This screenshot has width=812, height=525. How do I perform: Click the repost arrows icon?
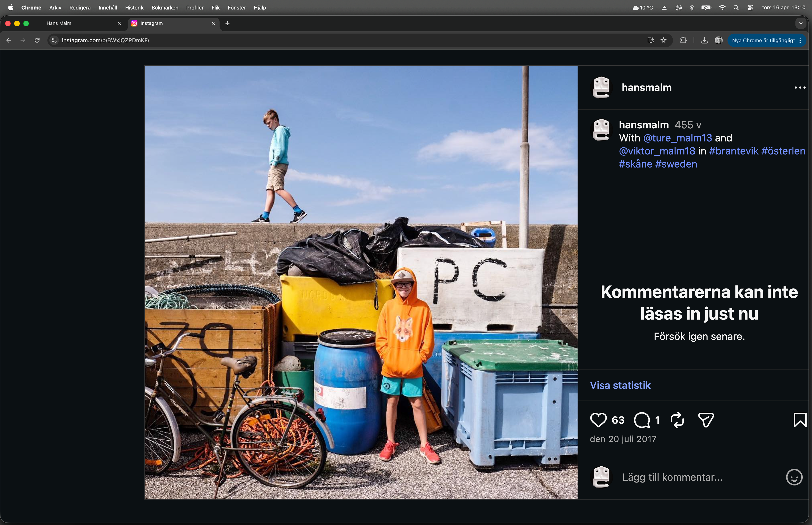[677, 420]
